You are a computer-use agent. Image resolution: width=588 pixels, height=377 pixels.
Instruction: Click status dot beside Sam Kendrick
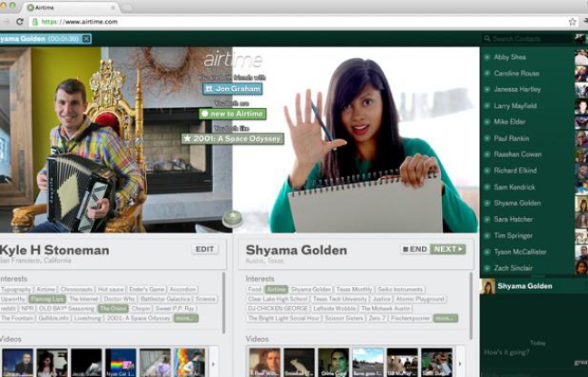click(x=486, y=187)
